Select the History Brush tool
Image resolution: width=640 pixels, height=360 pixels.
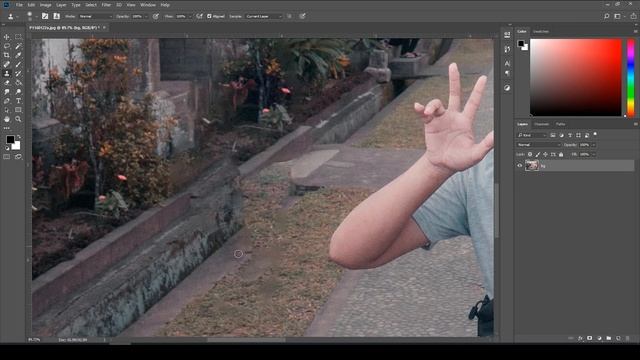(18, 73)
